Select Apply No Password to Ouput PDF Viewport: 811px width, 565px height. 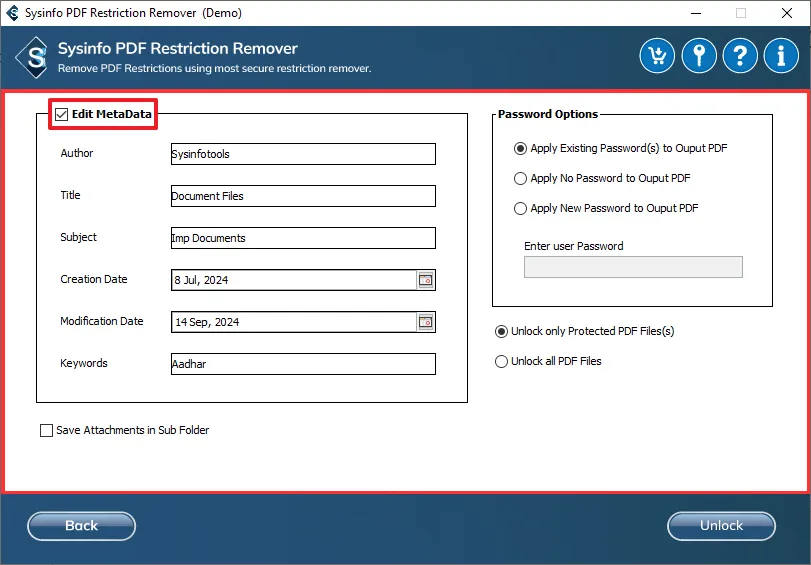click(x=520, y=179)
